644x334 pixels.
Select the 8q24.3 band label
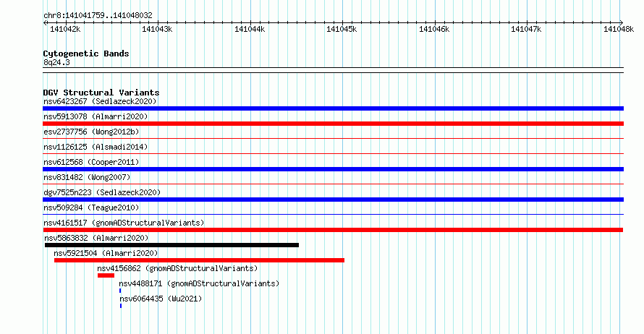56,62
